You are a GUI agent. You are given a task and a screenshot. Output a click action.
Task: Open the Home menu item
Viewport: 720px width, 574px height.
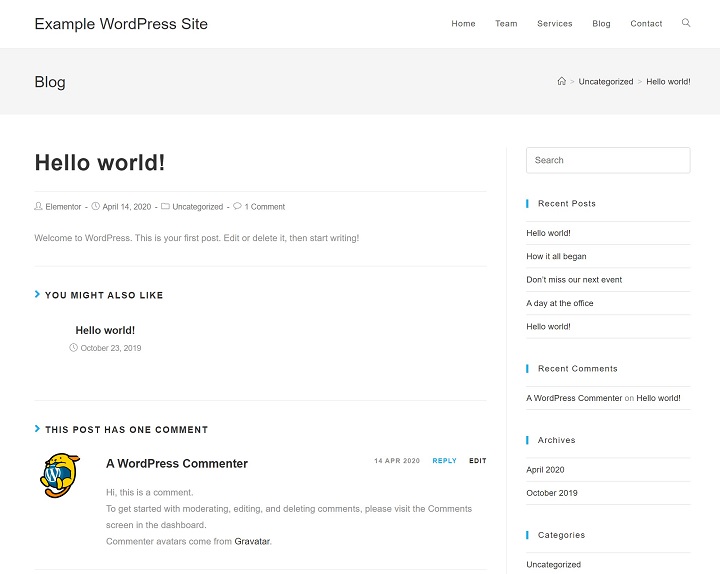coord(463,24)
